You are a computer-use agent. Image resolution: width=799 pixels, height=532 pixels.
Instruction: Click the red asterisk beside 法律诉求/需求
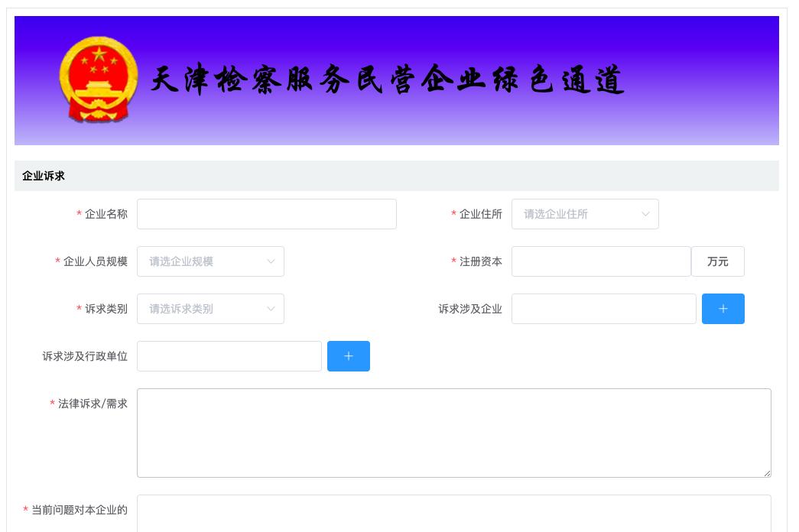51,404
